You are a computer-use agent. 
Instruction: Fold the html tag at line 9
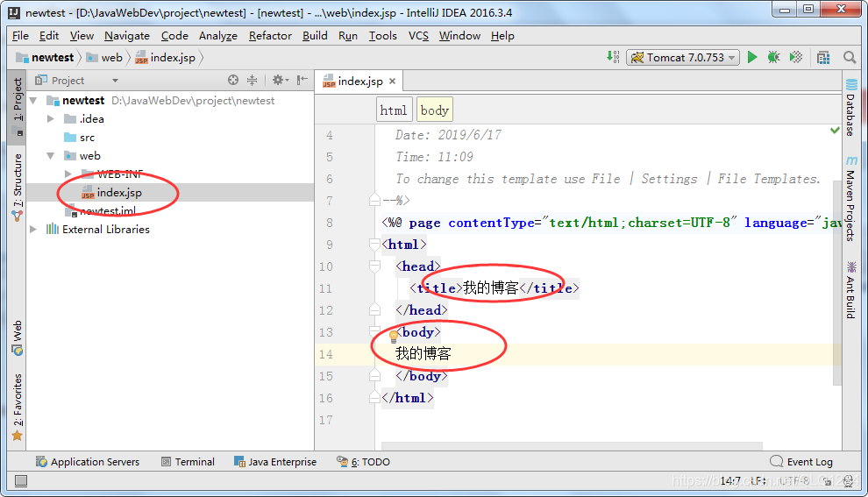(374, 244)
